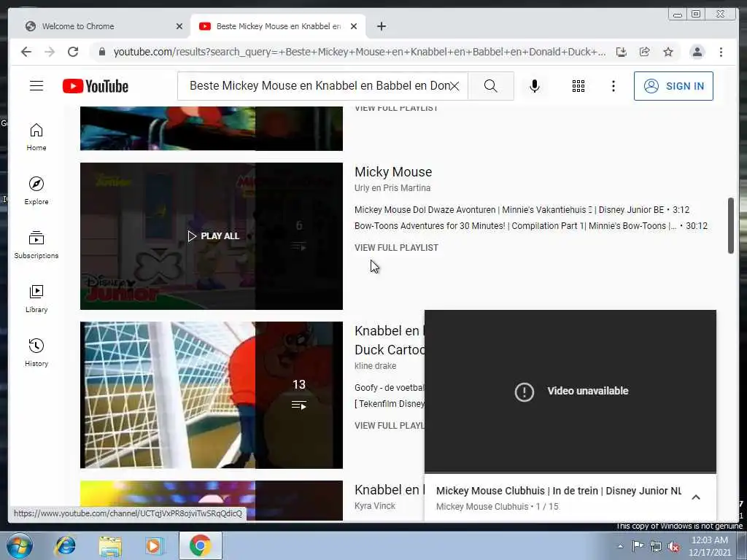
Task: Open the Windows Start menu
Action: 19,545
